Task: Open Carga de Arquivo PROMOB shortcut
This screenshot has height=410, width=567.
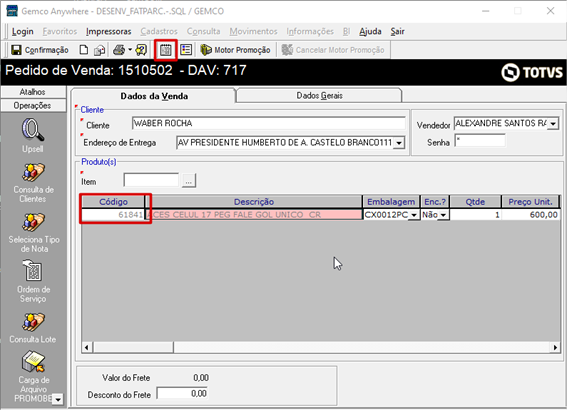Action: 33,376
